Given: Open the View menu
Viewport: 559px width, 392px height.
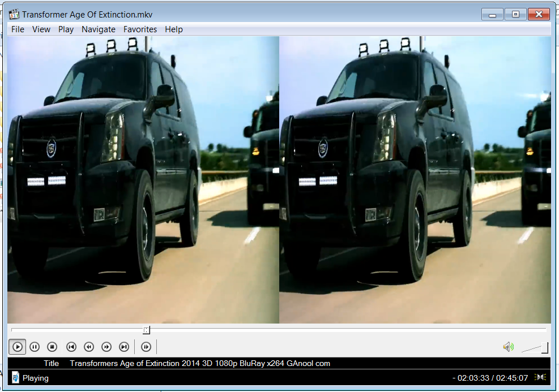Looking at the screenshot, I should tap(41, 29).
